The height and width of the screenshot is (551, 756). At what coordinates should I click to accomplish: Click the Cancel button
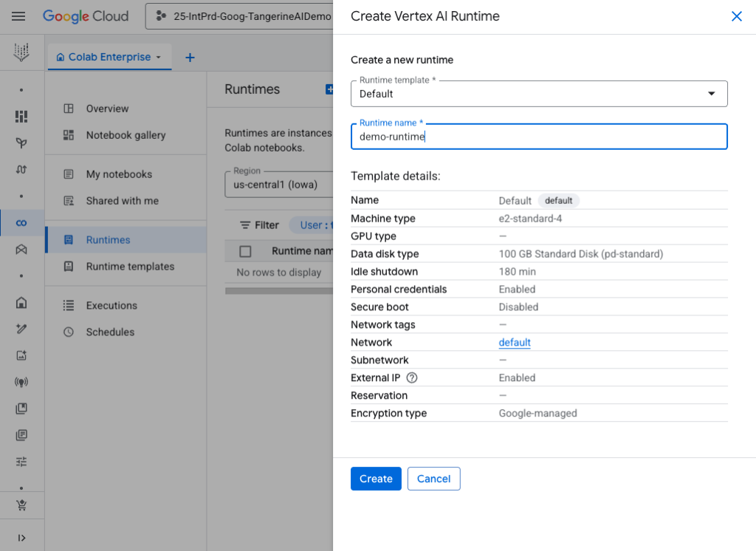(x=434, y=479)
